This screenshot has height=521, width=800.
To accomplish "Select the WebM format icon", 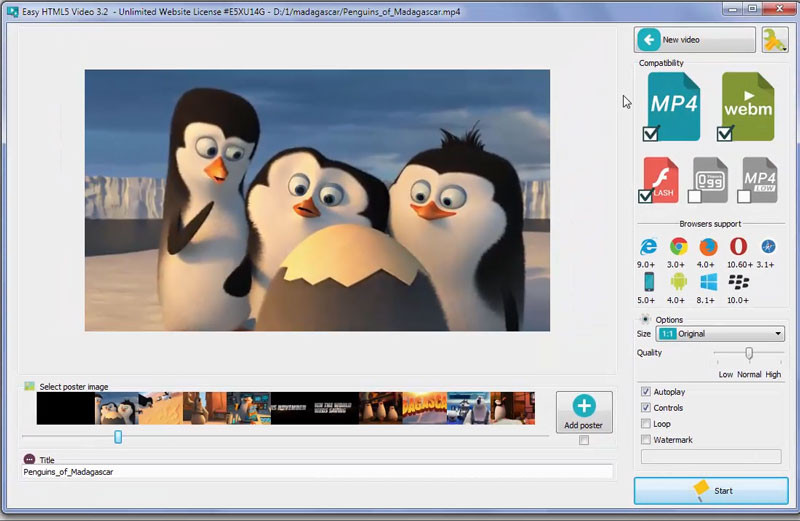I will pos(748,106).
